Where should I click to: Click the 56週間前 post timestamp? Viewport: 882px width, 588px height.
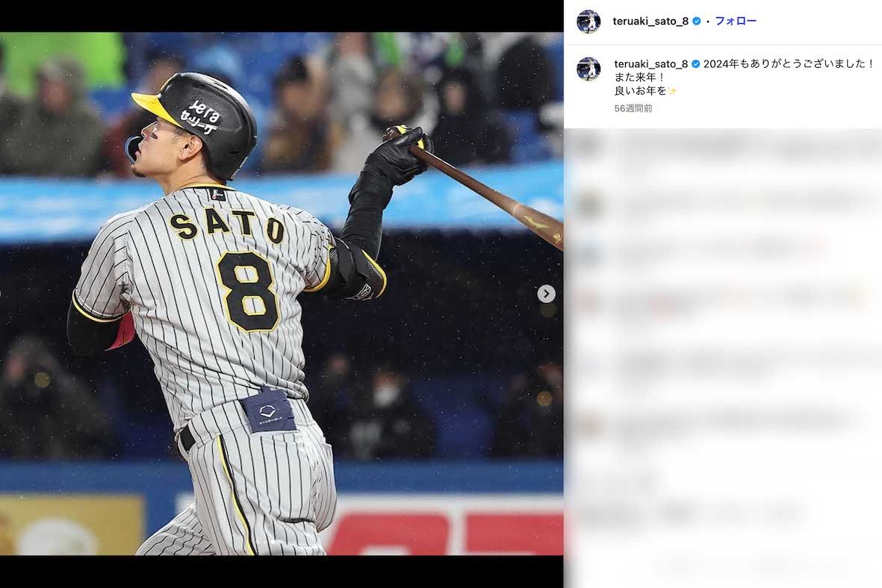[633, 108]
